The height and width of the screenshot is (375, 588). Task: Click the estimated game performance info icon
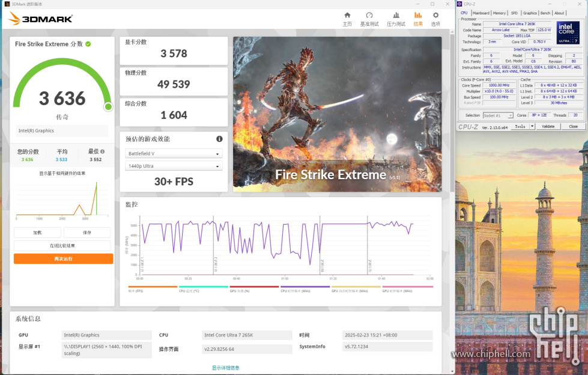coord(219,139)
